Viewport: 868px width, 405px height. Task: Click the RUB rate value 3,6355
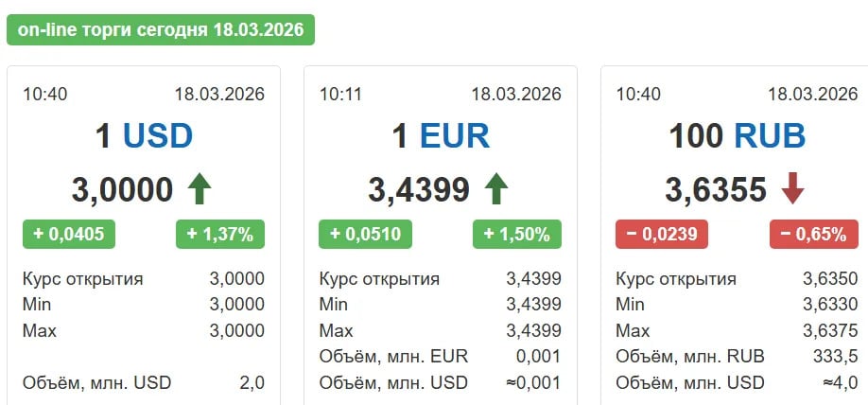pyautogui.click(x=716, y=190)
